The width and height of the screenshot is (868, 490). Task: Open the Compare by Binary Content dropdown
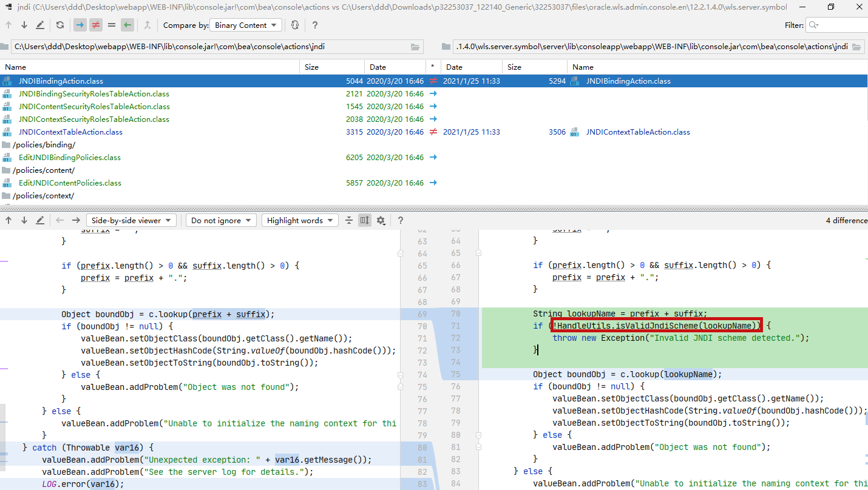tap(245, 25)
